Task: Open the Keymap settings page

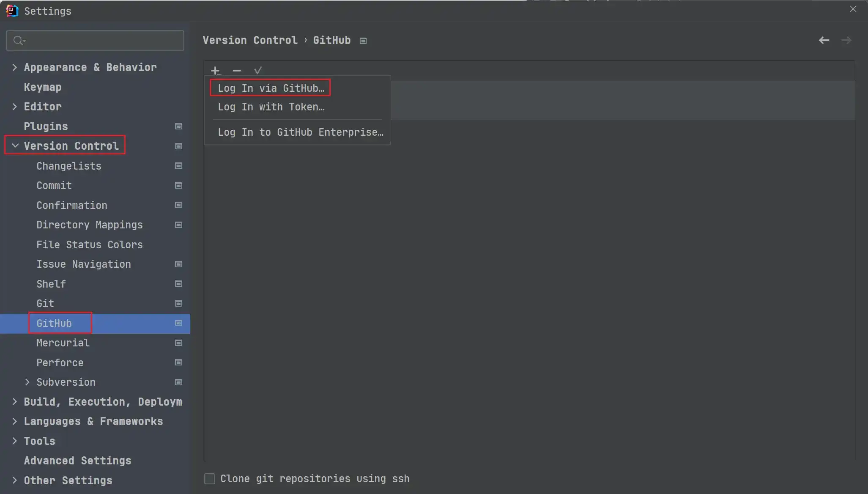Action: pyautogui.click(x=43, y=87)
